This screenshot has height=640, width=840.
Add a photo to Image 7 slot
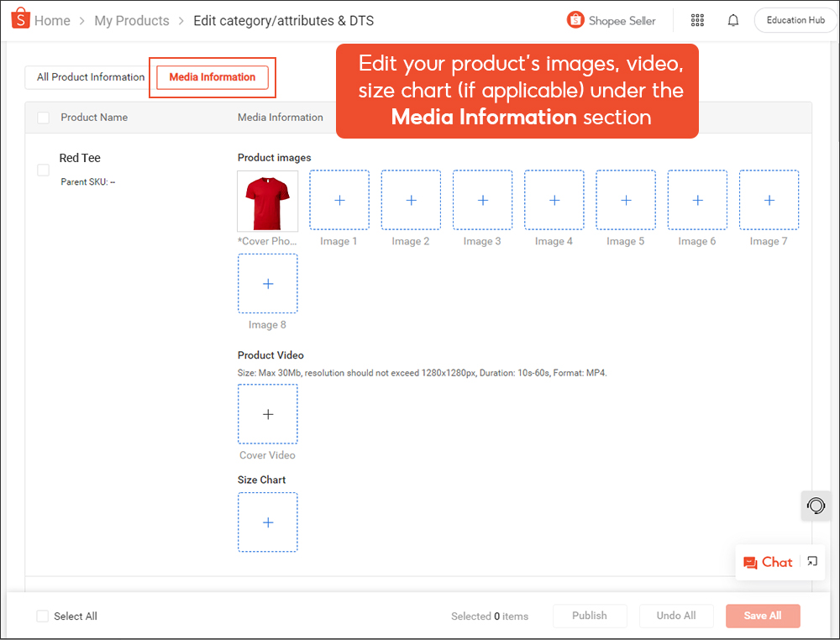point(769,200)
